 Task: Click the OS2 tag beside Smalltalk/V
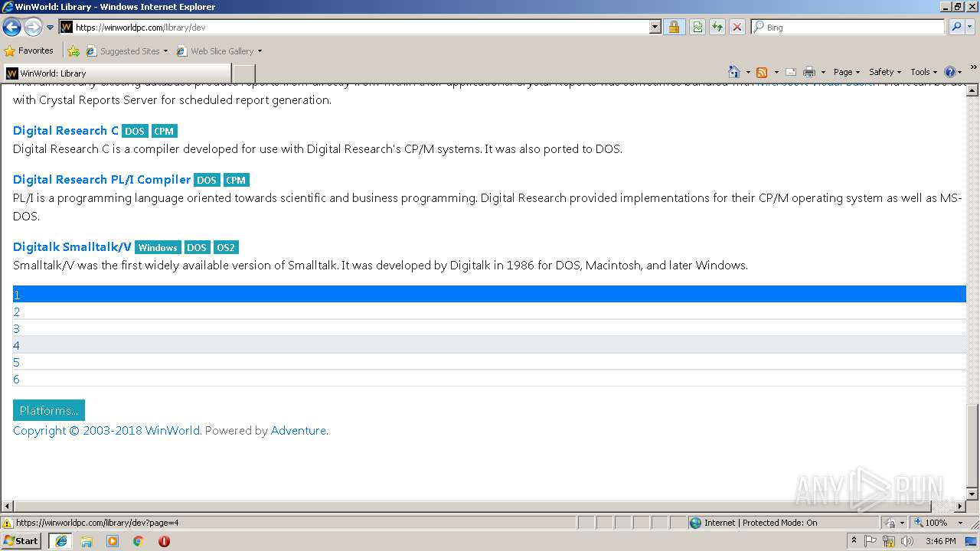tap(226, 247)
